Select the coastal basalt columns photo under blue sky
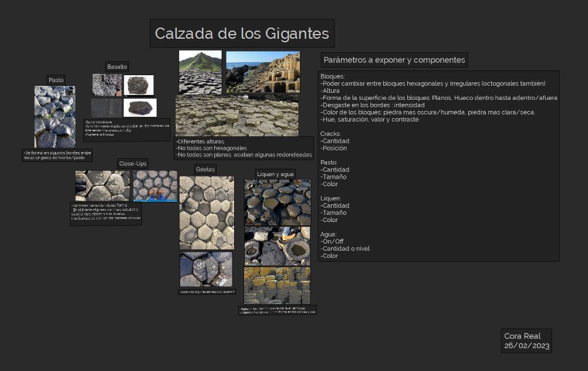Viewport: 588px width, 371px height. click(263, 72)
